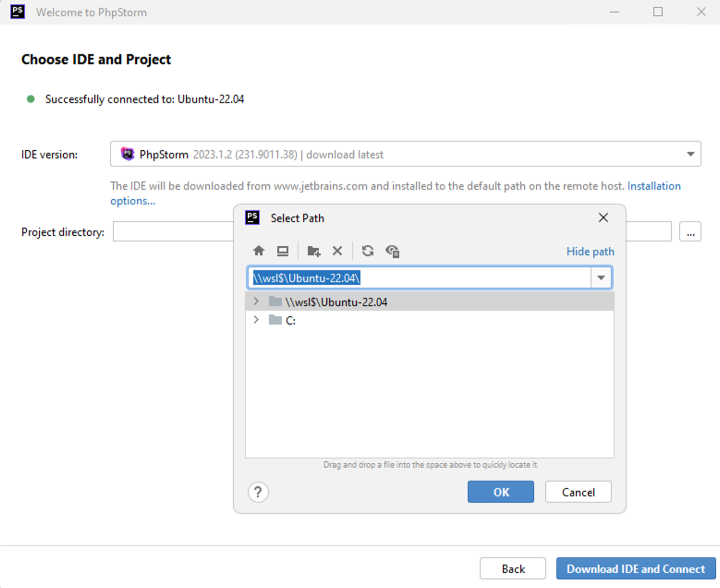Open the path history dropdown
Screen dimensions: 720x588
[601, 277]
